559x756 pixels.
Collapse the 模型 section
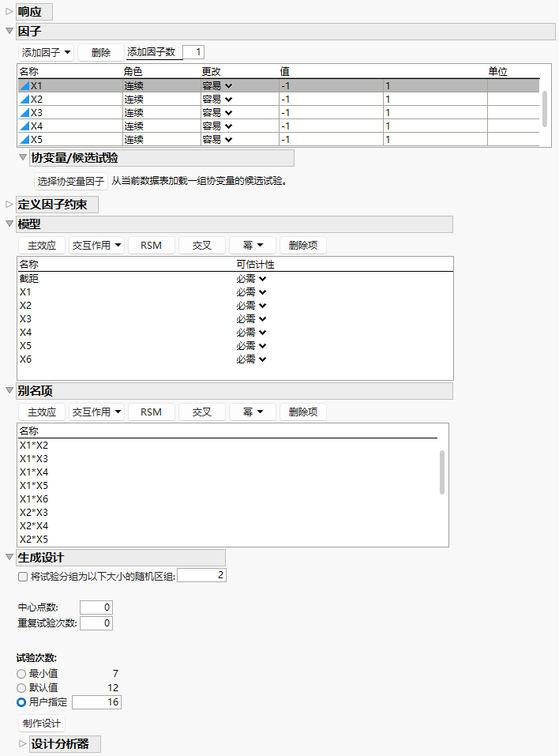[x=9, y=224]
